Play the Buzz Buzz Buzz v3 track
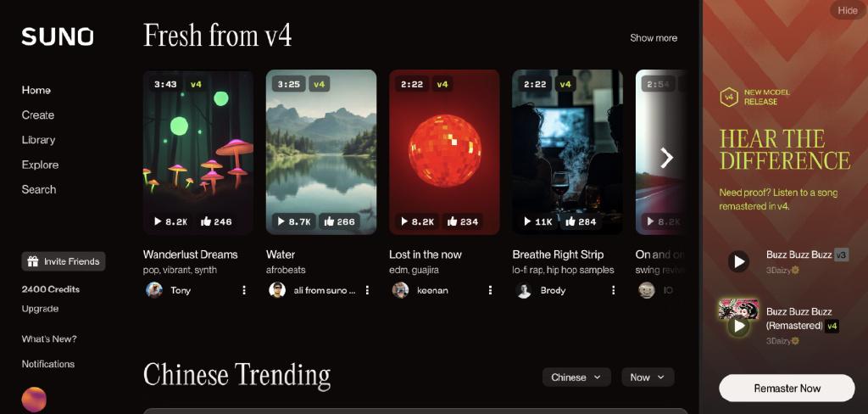The width and height of the screenshot is (868, 414). (x=738, y=261)
